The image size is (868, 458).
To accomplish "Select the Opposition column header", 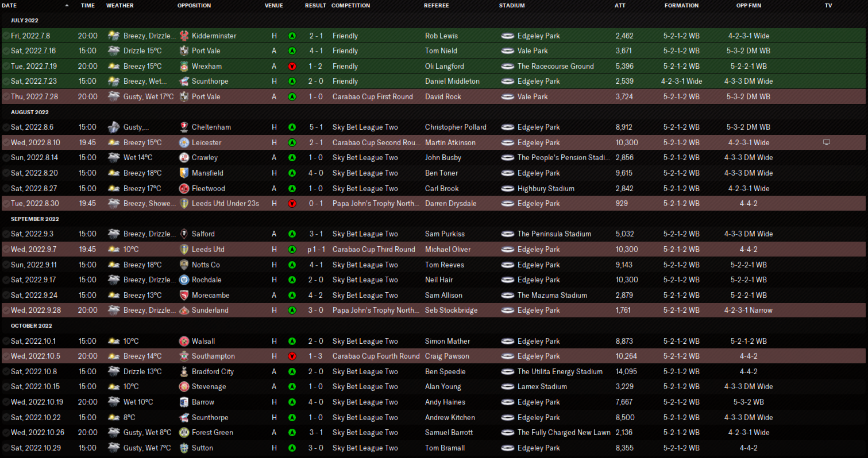I will (x=194, y=5).
